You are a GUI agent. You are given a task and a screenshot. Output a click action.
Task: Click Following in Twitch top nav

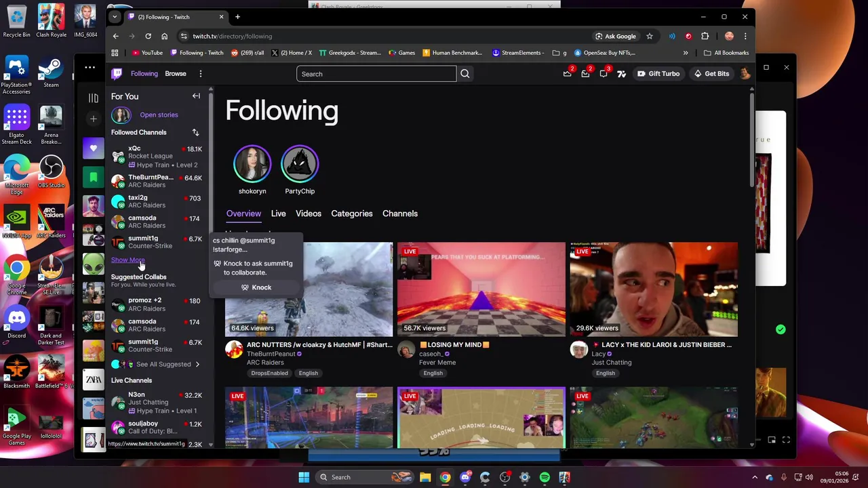144,74
